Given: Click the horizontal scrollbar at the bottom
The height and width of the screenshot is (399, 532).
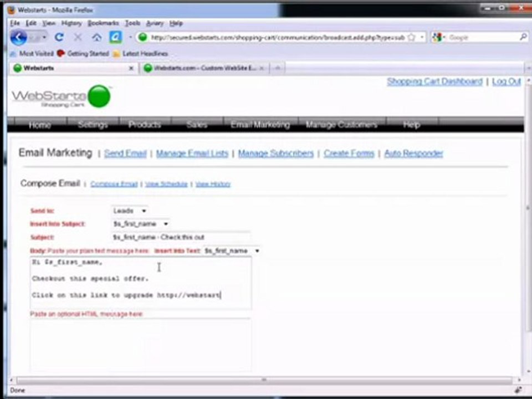Looking at the screenshot, I should pos(264,380).
